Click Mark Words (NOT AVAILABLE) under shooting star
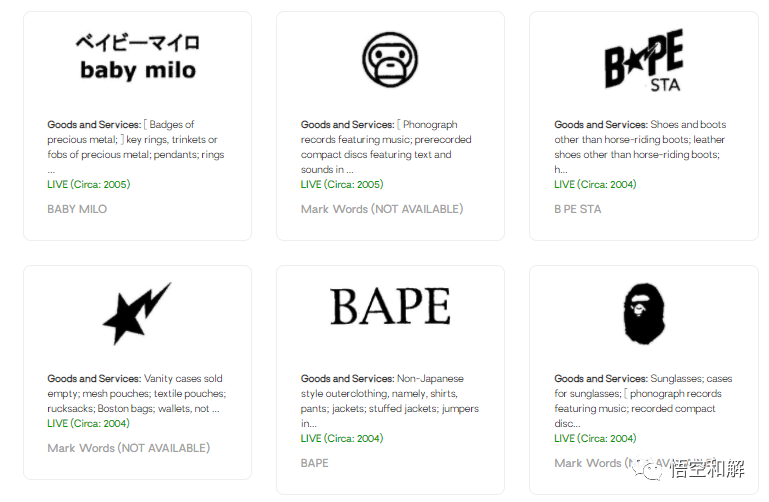Screen dimensions: 769x502 [x=128, y=448]
